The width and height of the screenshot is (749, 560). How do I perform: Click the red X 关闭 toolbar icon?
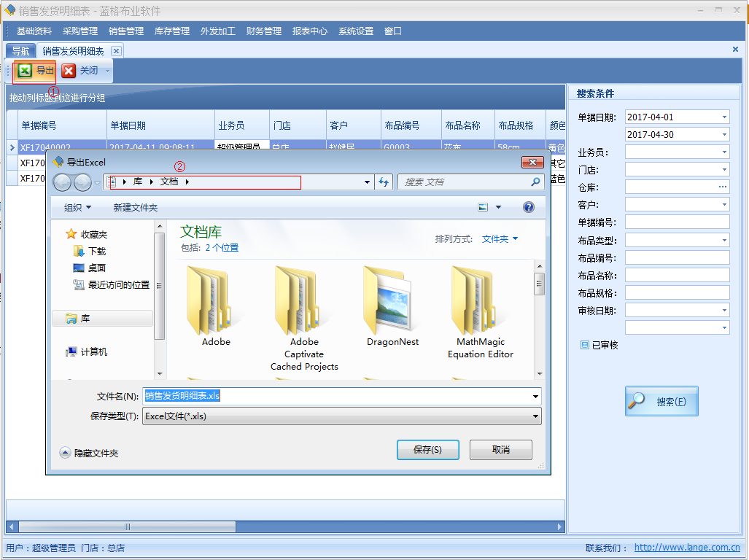click(69, 71)
